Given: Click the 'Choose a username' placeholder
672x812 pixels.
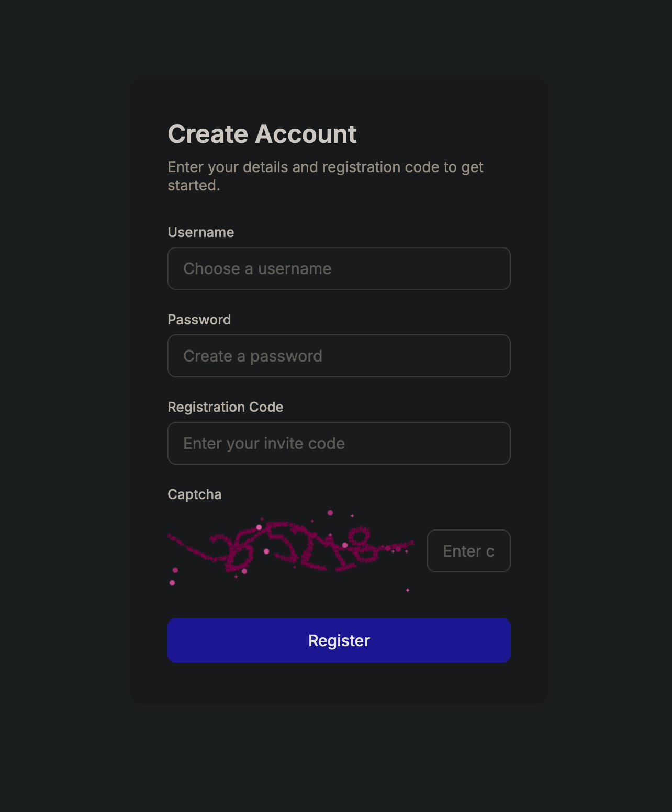Looking at the screenshot, I should tap(257, 269).
